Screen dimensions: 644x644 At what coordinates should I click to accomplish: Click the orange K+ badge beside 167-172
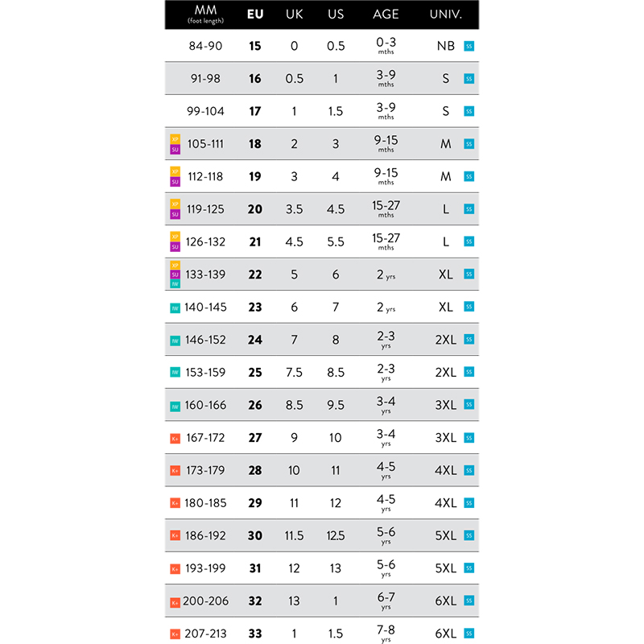[x=175, y=438]
